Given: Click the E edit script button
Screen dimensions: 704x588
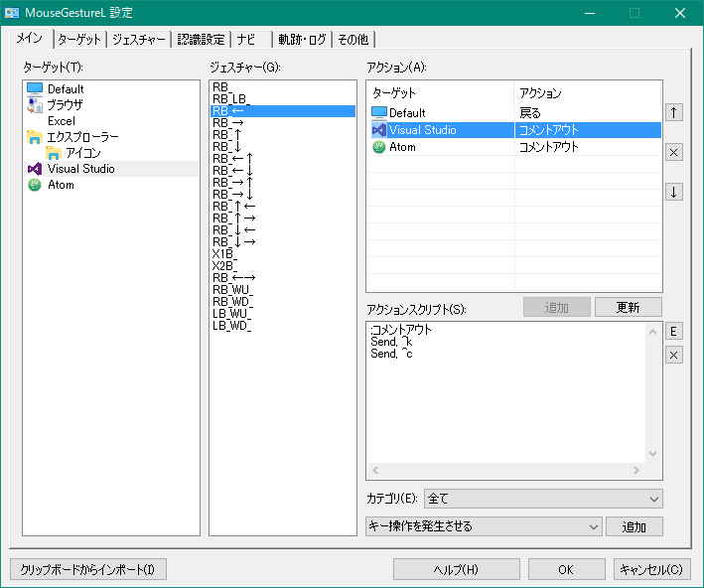Looking at the screenshot, I should tap(674, 332).
